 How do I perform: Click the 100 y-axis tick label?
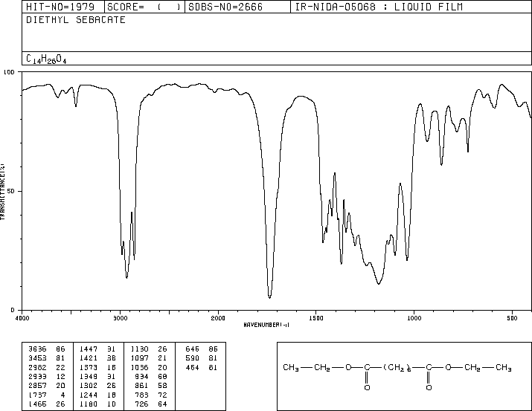click(9, 72)
